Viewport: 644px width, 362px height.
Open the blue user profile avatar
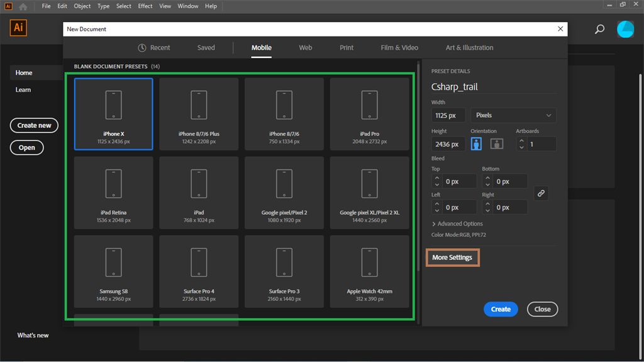pyautogui.click(x=626, y=29)
